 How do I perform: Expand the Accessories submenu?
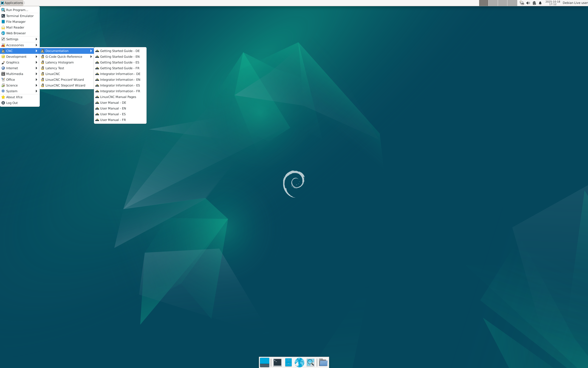(x=20, y=45)
